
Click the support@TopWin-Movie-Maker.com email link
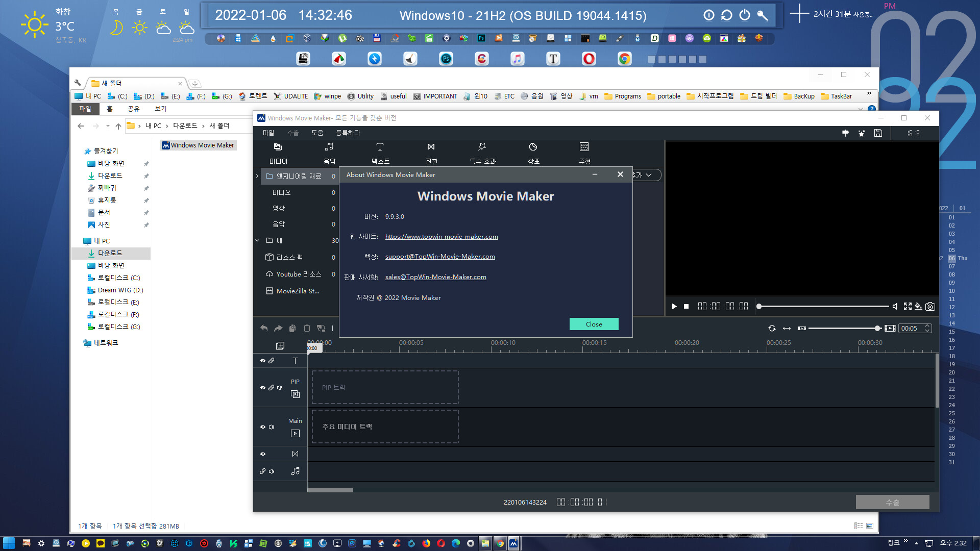[440, 257]
